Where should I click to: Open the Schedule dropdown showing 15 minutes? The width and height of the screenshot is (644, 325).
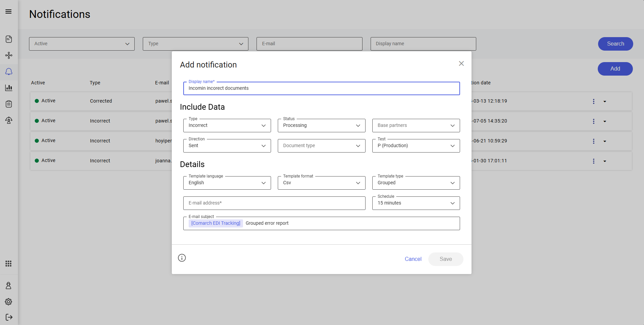tap(416, 203)
